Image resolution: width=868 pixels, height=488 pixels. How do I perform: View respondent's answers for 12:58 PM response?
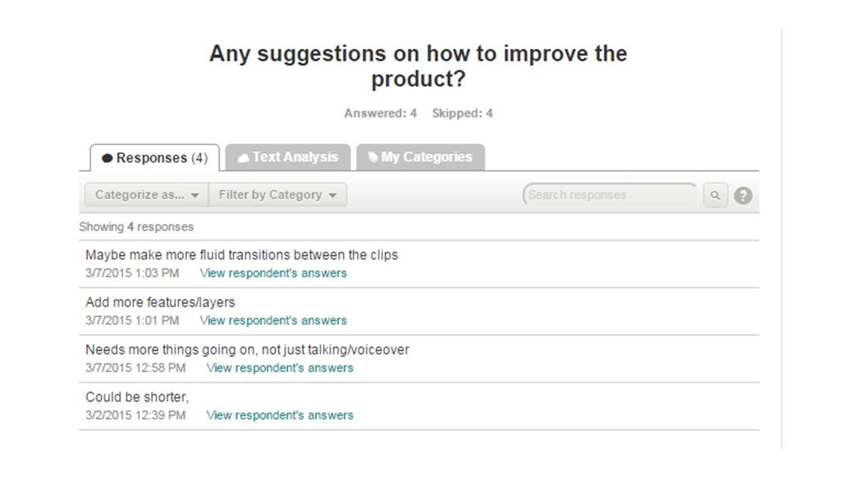pos(280,368)
